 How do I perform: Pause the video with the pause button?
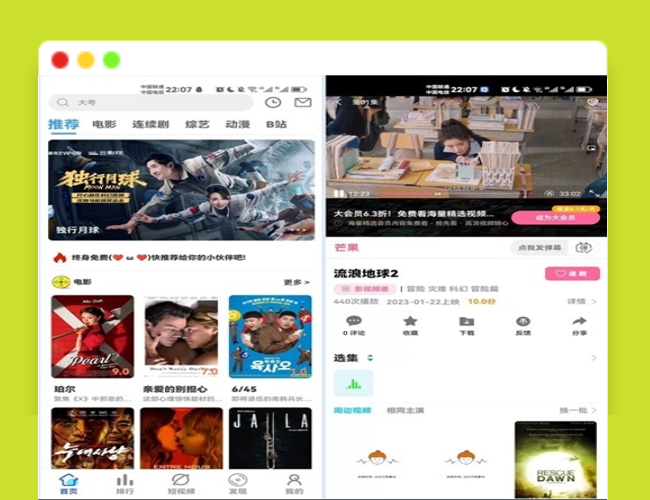(339, 194)
